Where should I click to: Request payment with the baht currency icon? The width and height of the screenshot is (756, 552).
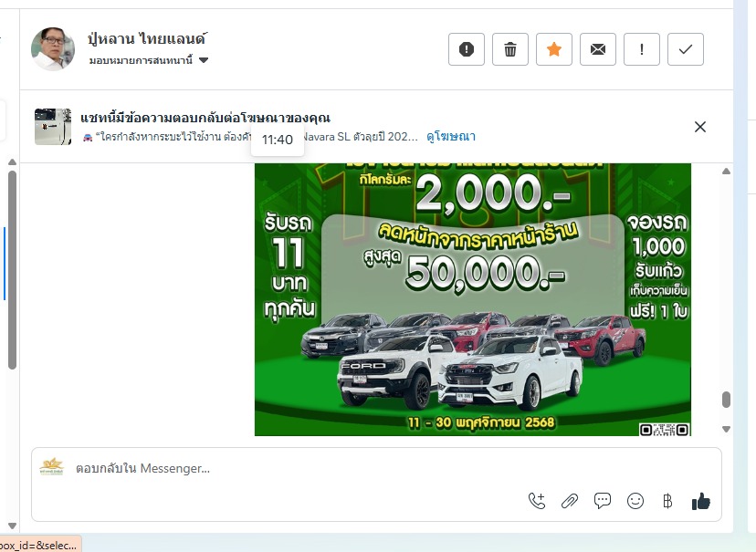(667, 501)
